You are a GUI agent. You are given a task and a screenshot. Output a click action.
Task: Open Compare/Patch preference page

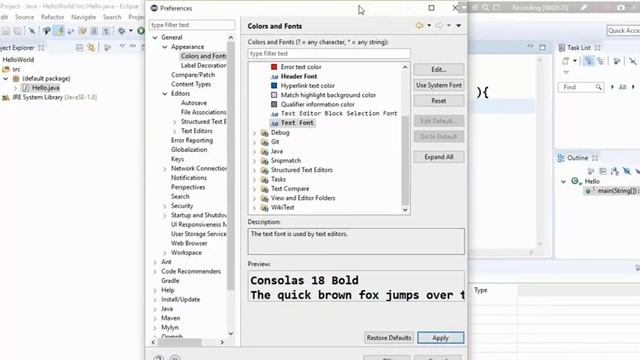pos(193,75)
